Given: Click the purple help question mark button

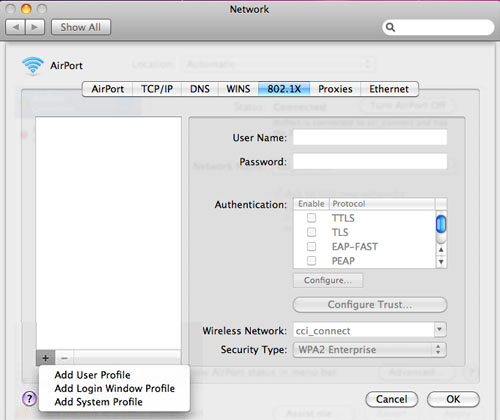Looking at the screenshot, I should (x=30, y=398).
